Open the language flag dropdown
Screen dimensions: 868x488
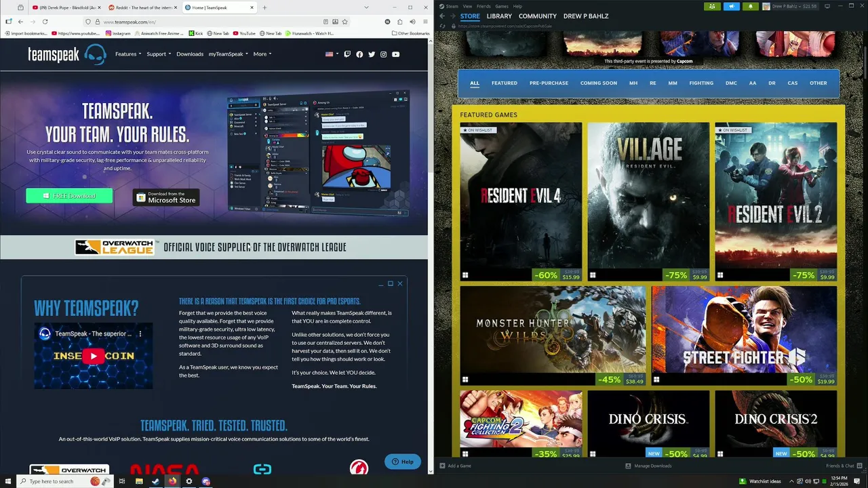[x=332, y=54]
